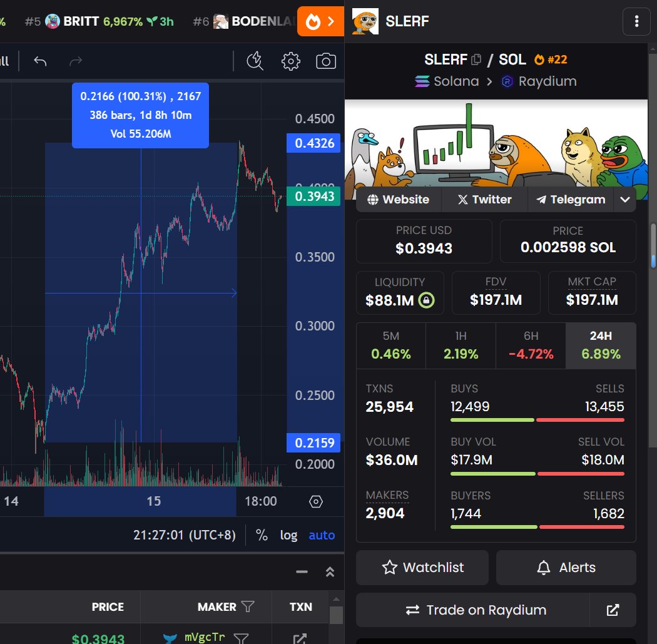Click the transactions table scrollbar up arrow
The height and width of the screenshot is (644, 657).
tap(336, 599)
